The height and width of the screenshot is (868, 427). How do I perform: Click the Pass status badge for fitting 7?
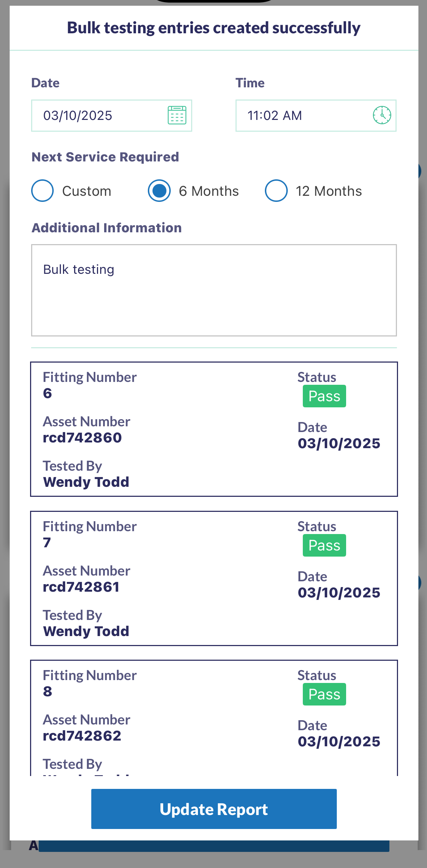324,545
